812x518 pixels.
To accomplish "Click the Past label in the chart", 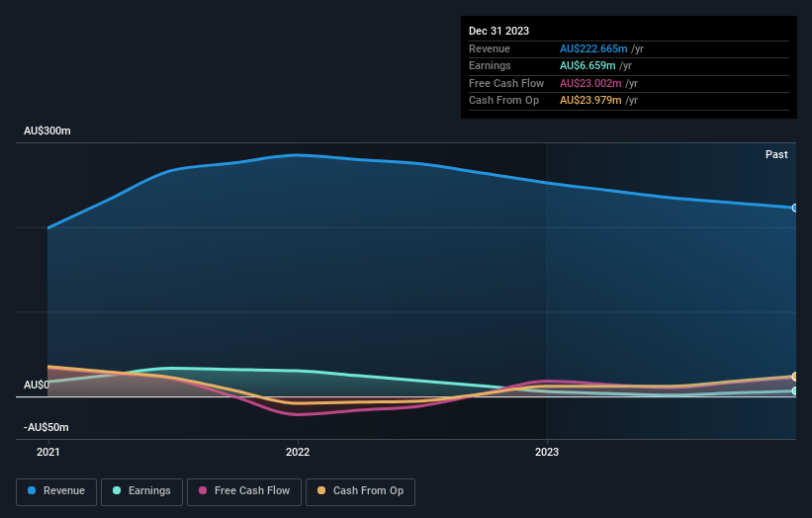I will coord(776,155).
